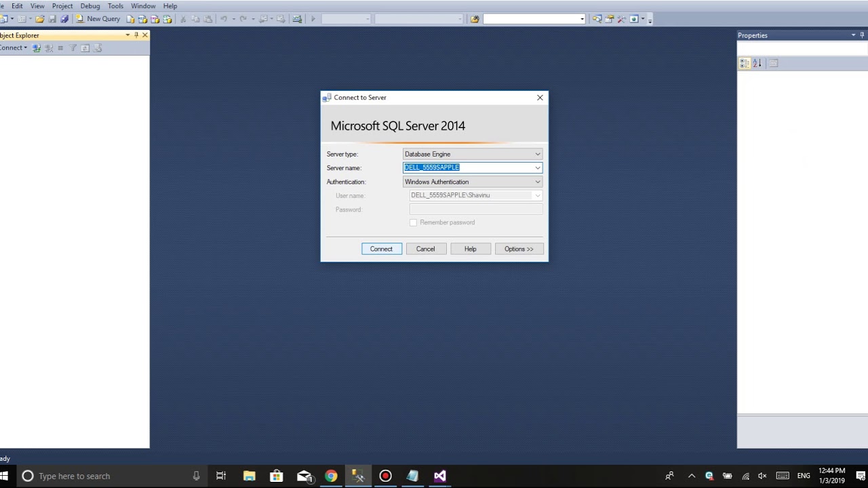Click the Filter funnel icon in Object Explorer

tap(73, 48)
